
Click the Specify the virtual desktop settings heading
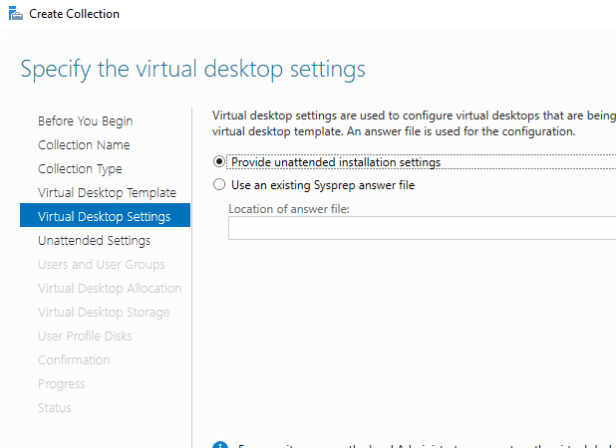(x=193, y=69)
